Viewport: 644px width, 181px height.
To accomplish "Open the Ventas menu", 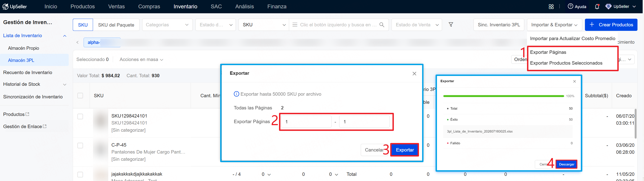I will (116, 7).
